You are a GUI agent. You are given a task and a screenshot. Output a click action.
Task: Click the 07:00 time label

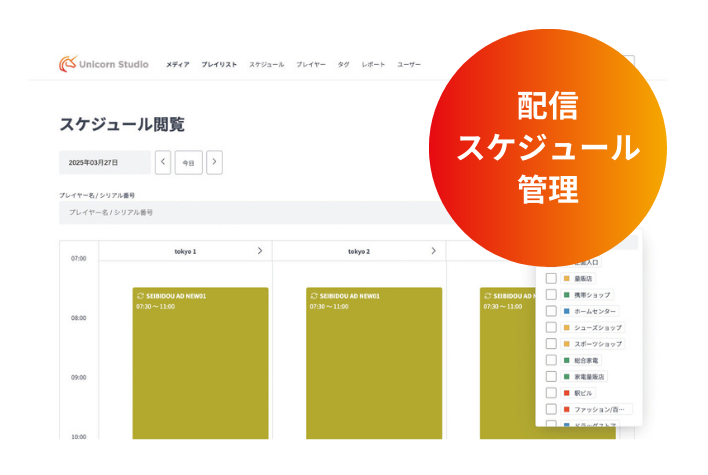(79, 258)
